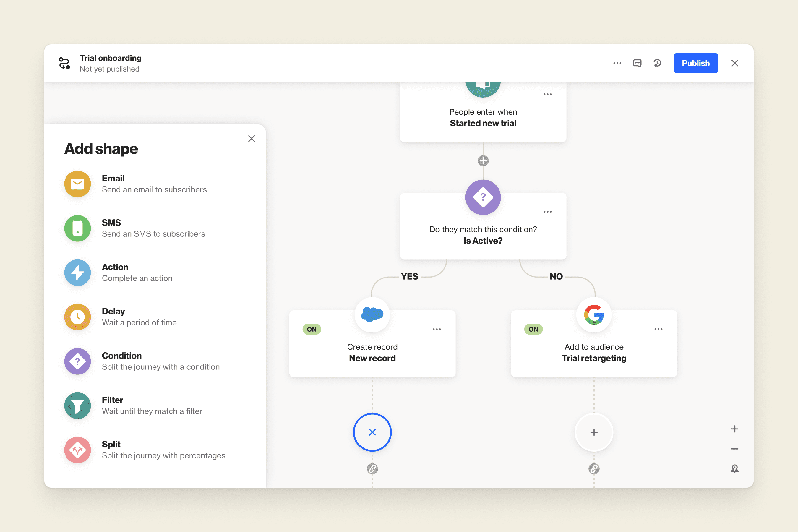Open options menu on Trial retargeting card

[x=658, y=329]
